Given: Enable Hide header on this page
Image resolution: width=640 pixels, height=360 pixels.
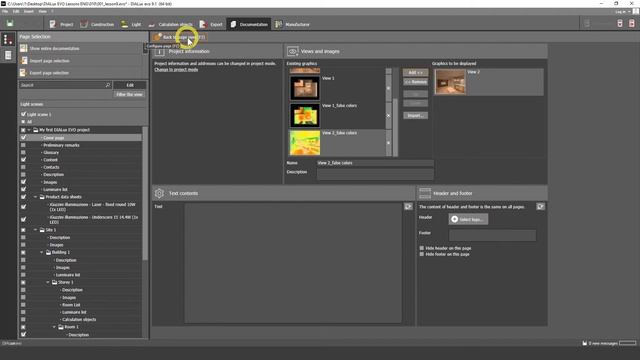Looking at the screenshot, I should [x=422, y=248].
